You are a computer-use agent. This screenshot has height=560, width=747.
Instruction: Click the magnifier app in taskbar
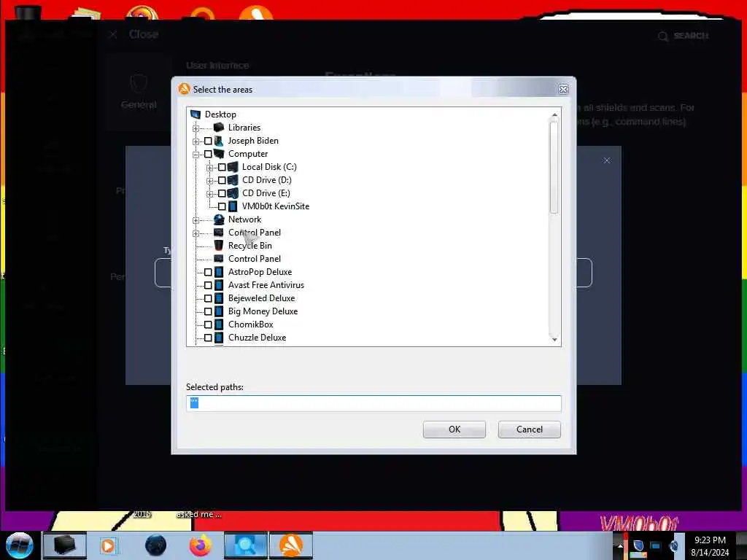[245, 545]
